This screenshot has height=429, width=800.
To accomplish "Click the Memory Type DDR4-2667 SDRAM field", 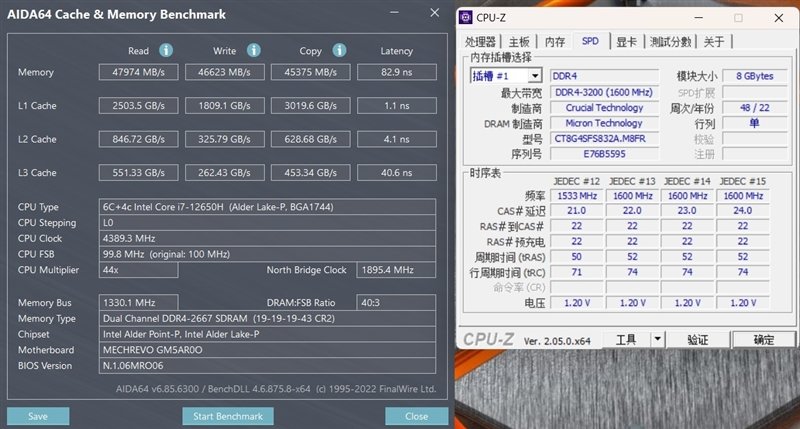I will click(267, 318).
